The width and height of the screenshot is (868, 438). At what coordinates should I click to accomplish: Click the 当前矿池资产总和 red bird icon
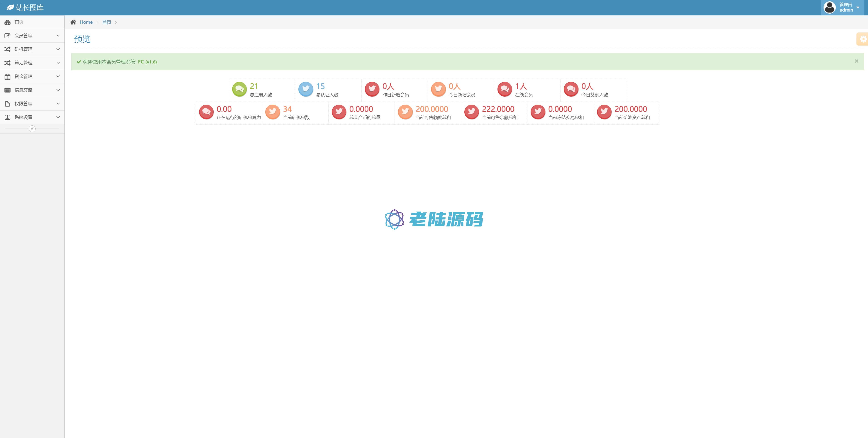click(604, 112)
